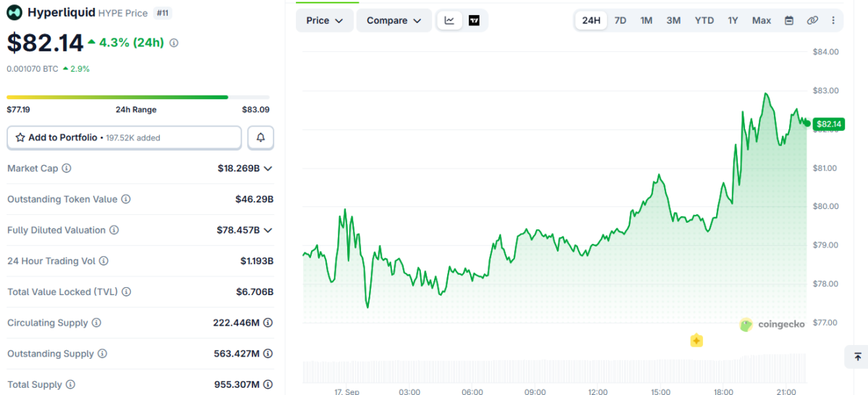The width and height of the screenshot is (868, 395).
Task: Open Fully Diluted Valuation info icon
Action: coord(114,230)
